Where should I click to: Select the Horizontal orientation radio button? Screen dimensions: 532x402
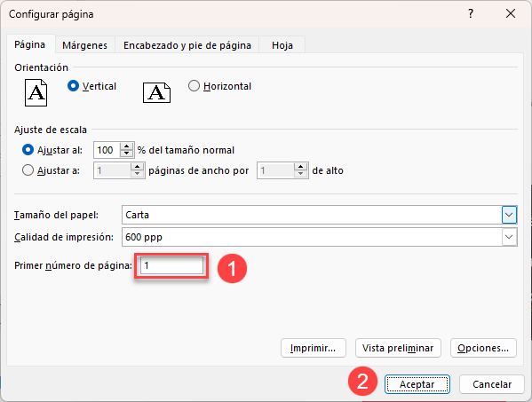click(x=194, y=86)
